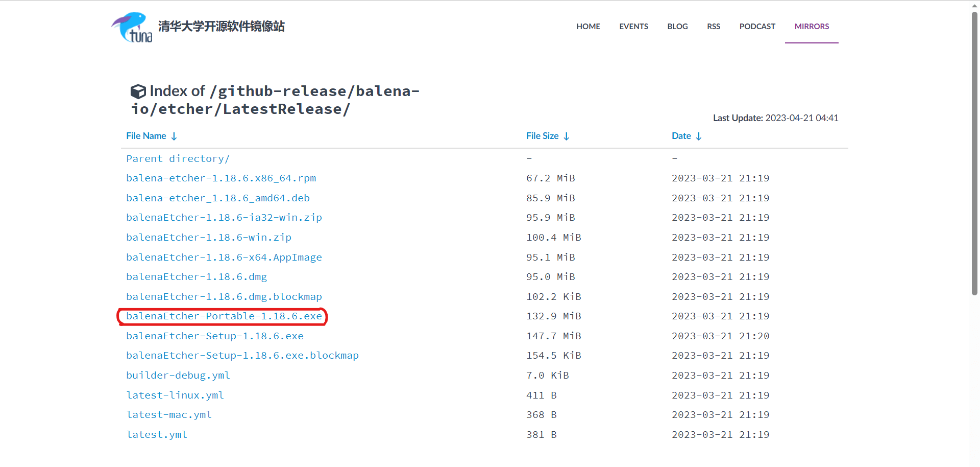This screenshot has height=467, width=980.
Task: Click the 95.0 MiB size value
Action: pyautogui.click(x=551, y=277)
